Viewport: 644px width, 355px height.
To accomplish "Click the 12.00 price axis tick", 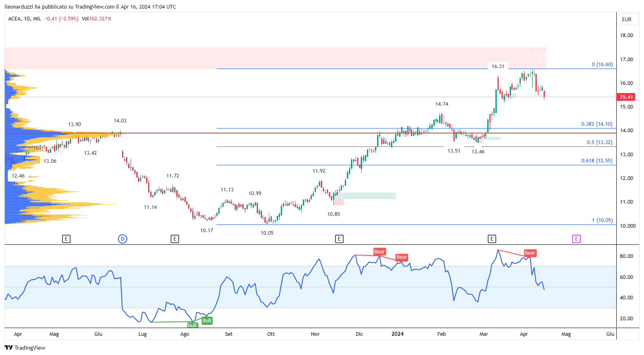I will tap(626, 178).
